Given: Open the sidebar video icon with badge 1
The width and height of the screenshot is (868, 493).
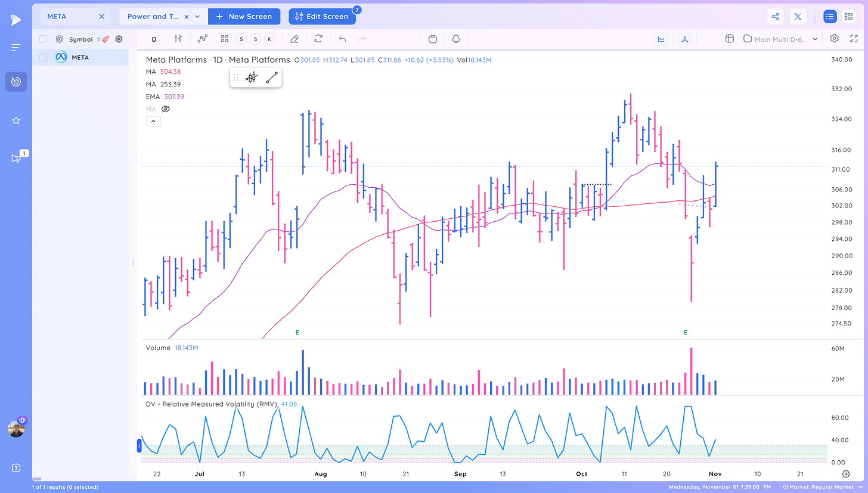Looking at the screenshot, I should click(x=16, y=158).
